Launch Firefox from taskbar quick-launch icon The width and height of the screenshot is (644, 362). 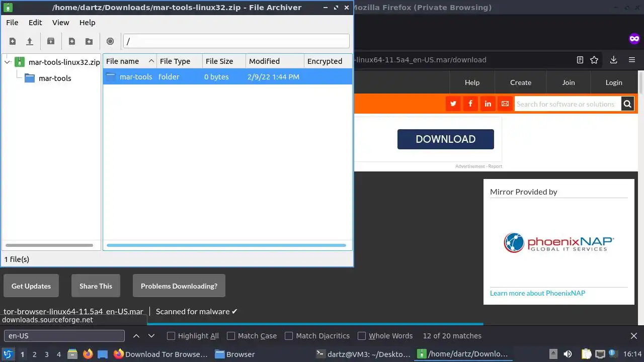point(88,354)
